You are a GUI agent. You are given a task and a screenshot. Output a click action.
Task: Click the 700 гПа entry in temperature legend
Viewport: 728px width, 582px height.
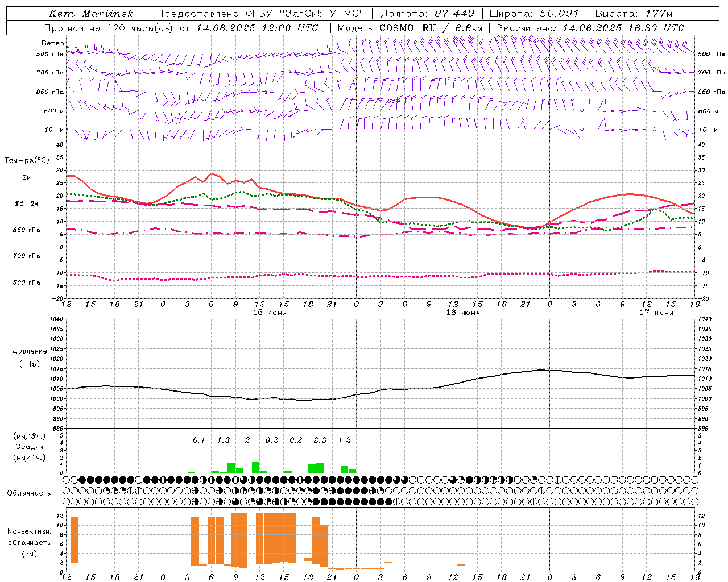click(x=26, y=256)
